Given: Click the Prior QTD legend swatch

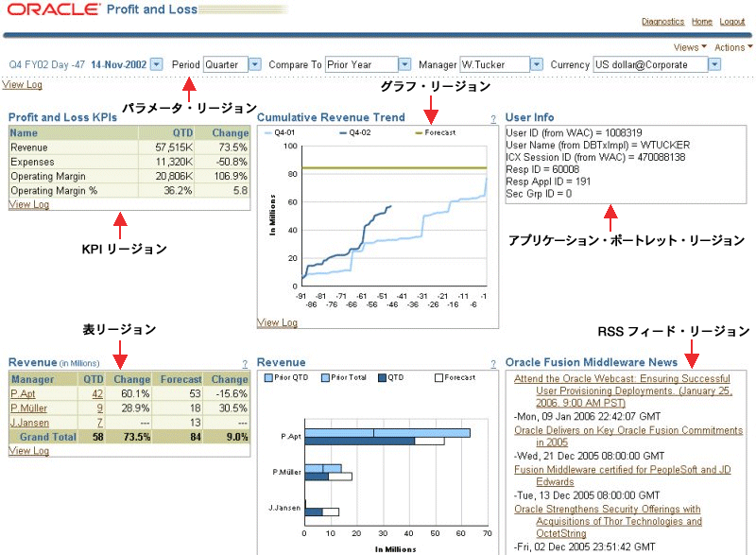Looking at the screenshot, I should 269,377.
